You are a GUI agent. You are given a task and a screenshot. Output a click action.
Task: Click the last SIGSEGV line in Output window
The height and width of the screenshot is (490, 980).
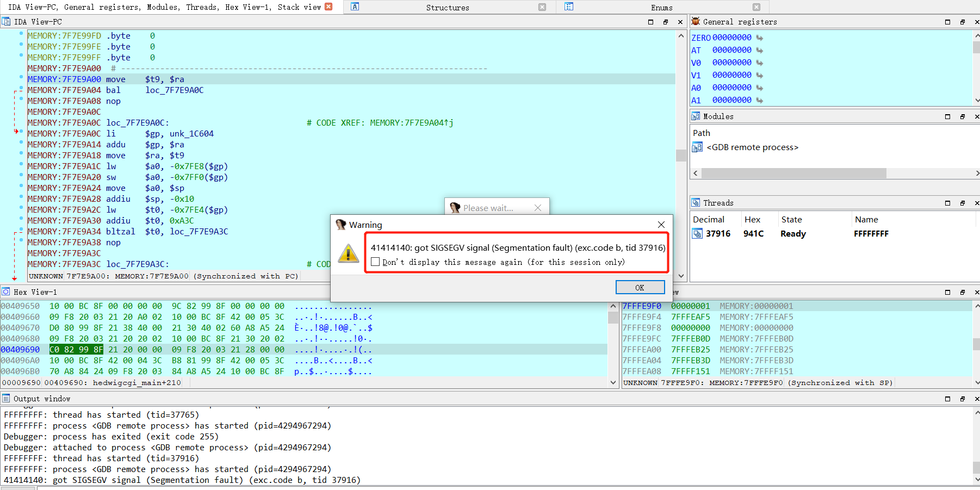[182, 480]
